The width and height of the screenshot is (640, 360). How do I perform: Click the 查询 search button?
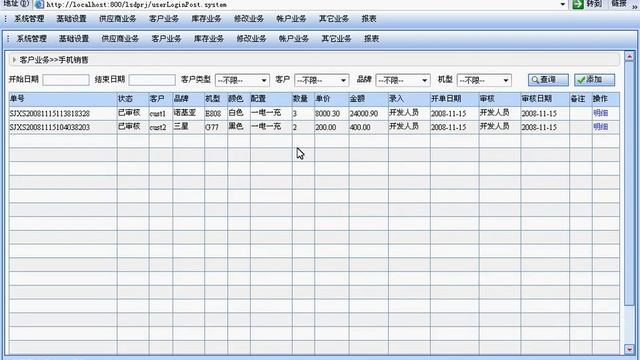coord(548,80)
